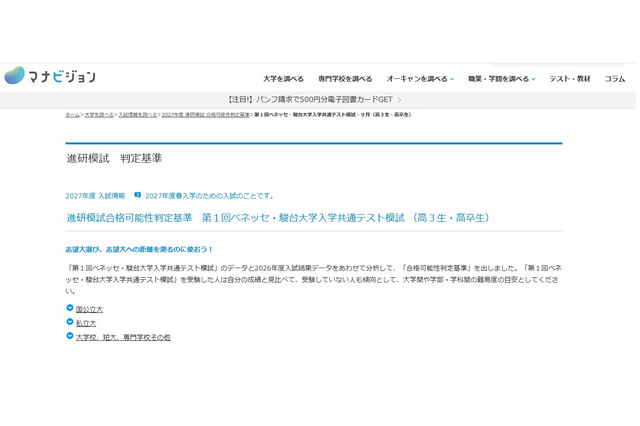Screen dimensions: 640x426
Task: Jump to the 国公立大 section link
Action: [89, 310]
